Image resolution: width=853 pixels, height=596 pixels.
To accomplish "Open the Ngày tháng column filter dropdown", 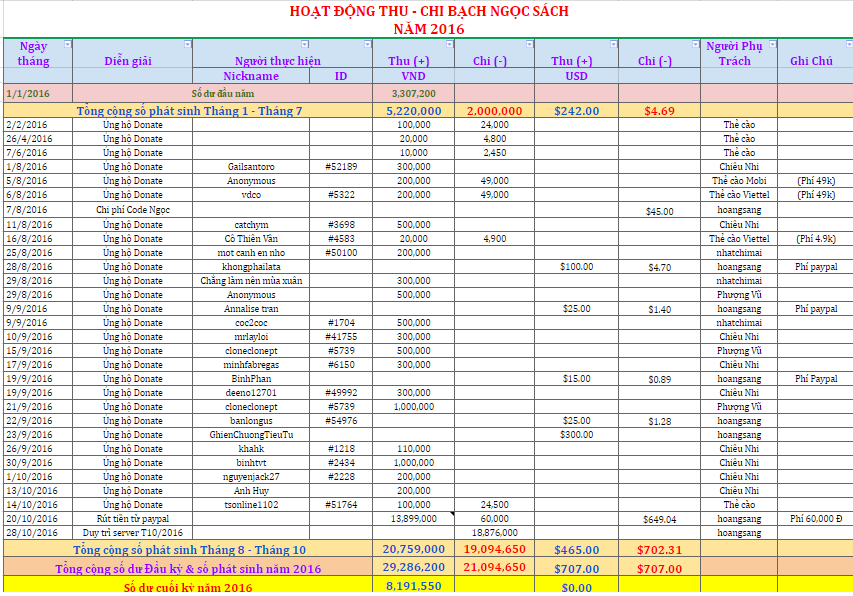I will click(67, 45).
